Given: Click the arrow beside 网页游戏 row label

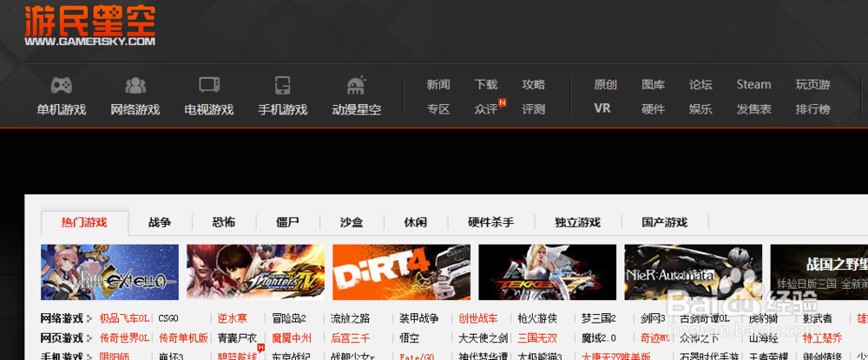Looking at the screenshot, I should click(89, 338).
